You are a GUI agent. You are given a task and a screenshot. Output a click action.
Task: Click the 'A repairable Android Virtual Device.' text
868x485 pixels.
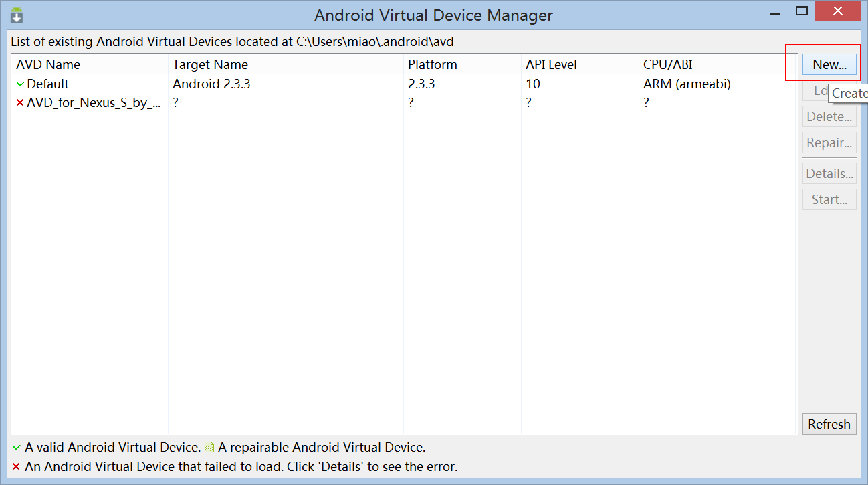322,447
